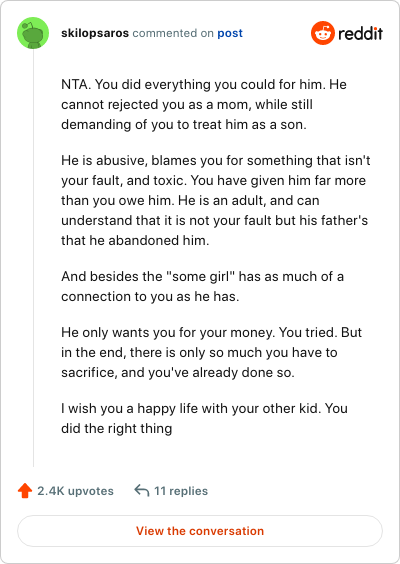The height and width of the screenshot is (564, 400).
Task: Click the paragraph beginning "He is abusive"
Action: coord(215,200)
